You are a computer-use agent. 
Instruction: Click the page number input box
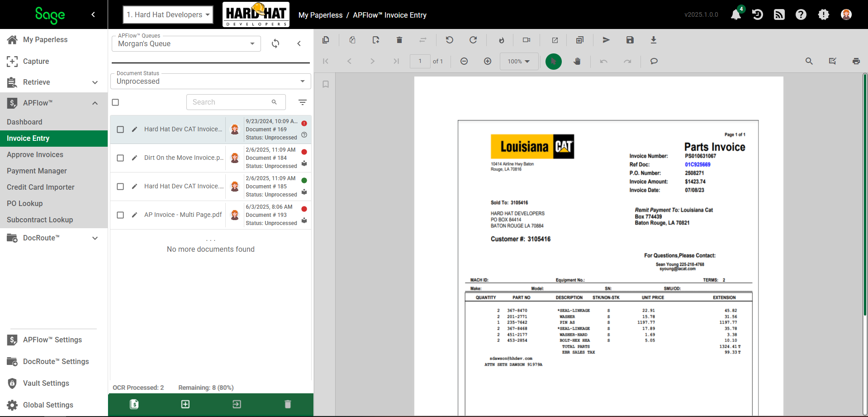tap(420, 61)
